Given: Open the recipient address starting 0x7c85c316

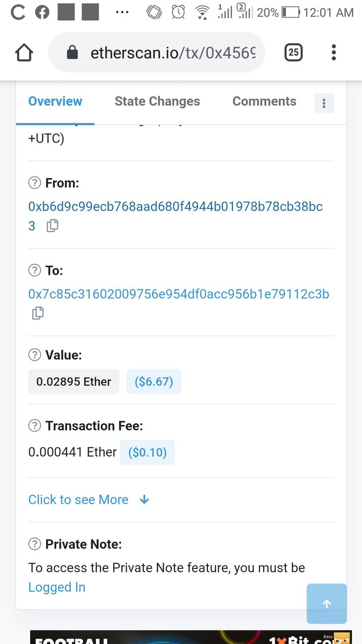Looking at the screenshot, I should tap(179, 294).
